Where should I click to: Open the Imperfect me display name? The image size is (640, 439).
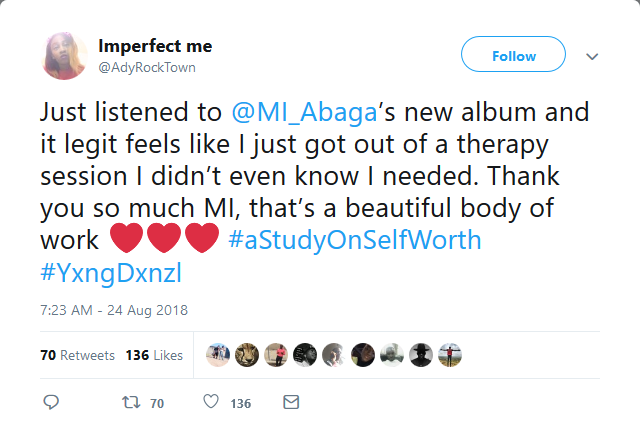coord(155,46)
